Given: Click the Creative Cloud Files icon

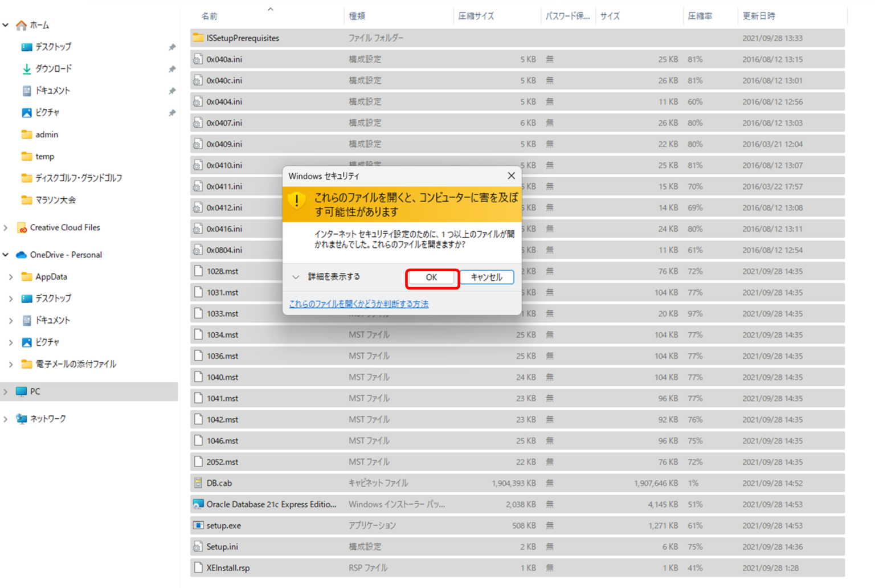Looking at the screenshot, I should (22, 228).
